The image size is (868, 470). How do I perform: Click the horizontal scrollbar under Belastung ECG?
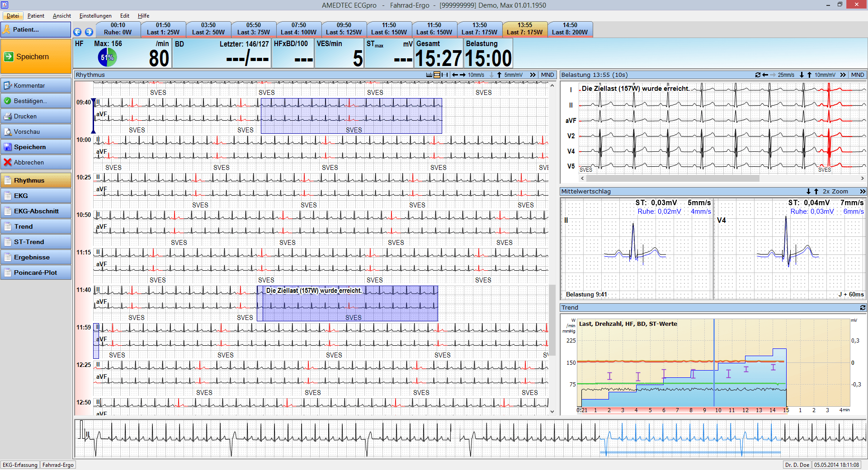722,179
